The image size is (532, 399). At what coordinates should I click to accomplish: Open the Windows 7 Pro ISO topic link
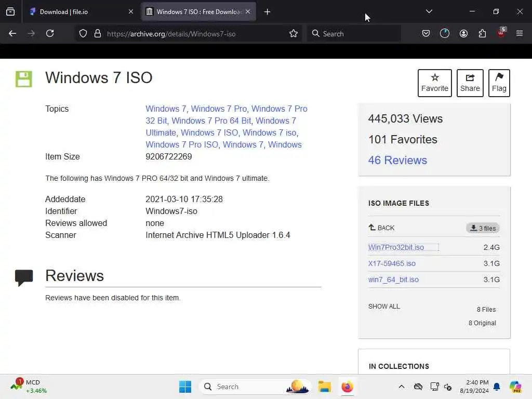click(x=182, y=144)
